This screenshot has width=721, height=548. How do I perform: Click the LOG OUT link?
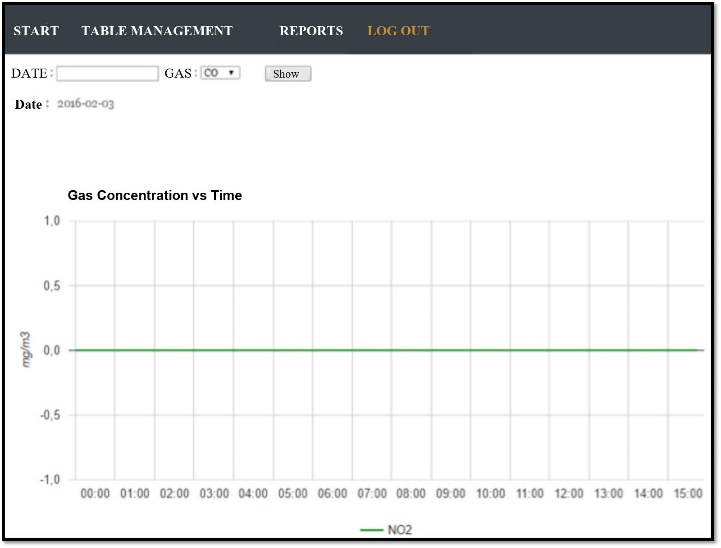coord(398,31)
